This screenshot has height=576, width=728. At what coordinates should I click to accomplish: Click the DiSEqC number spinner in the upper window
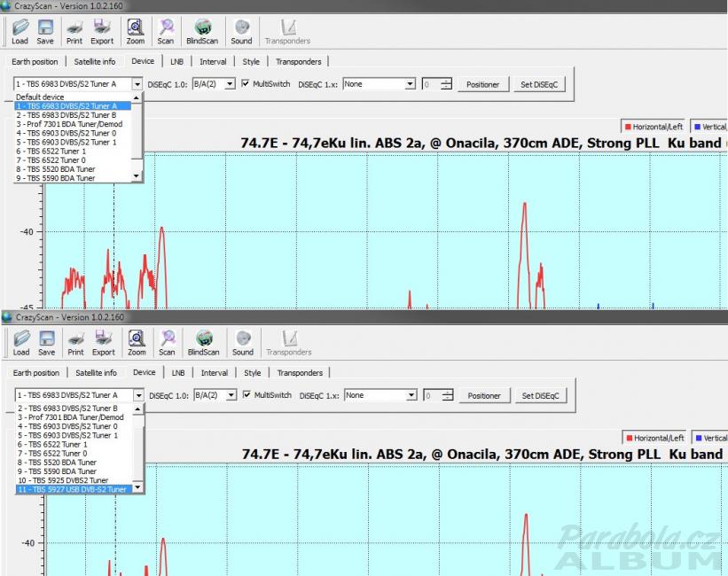(x=437, y=84)
